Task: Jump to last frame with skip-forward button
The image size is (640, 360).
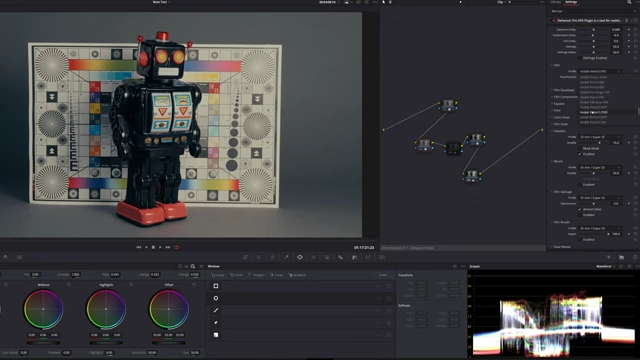Action: coord(168,247)
